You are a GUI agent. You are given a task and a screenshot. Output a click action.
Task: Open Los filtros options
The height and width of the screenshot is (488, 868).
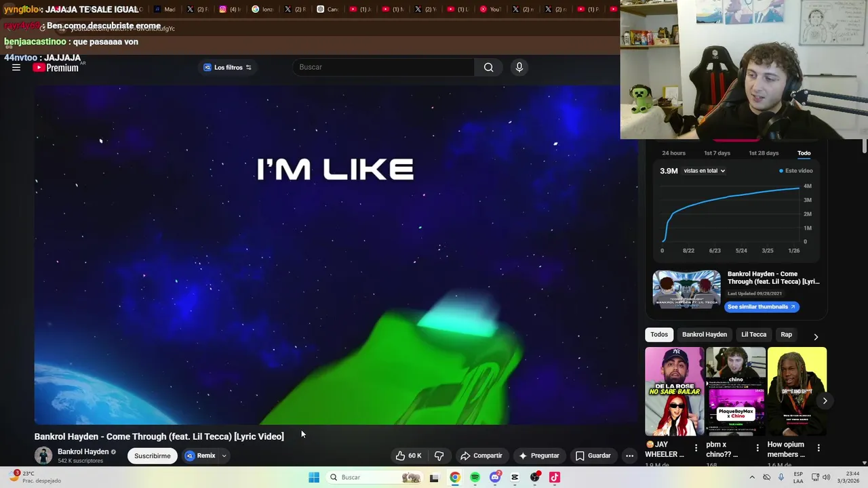[x=228, y=67]
